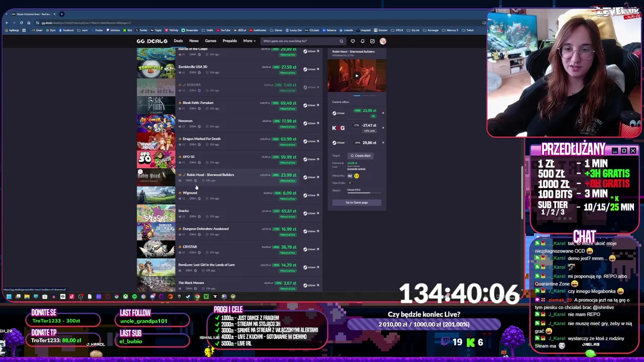This screenshot has height=362, width=644.
Task: Open the K4G offer in side panel
Action: click(358, 128)
